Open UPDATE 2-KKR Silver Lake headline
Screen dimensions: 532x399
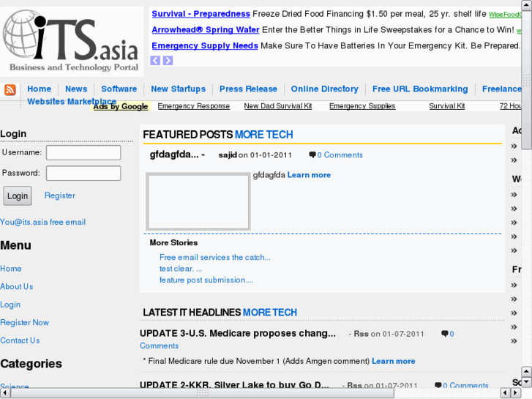click(234, 385)
